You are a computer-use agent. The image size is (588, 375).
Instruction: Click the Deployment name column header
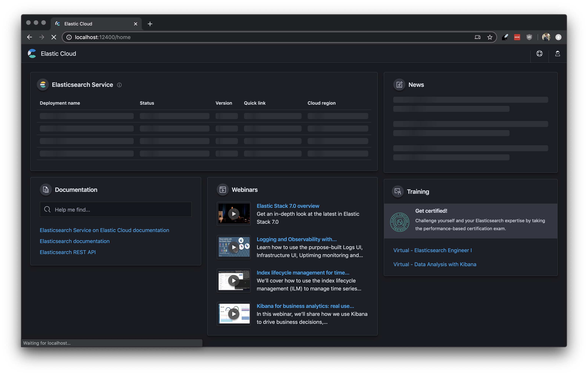tap(60, 103)
